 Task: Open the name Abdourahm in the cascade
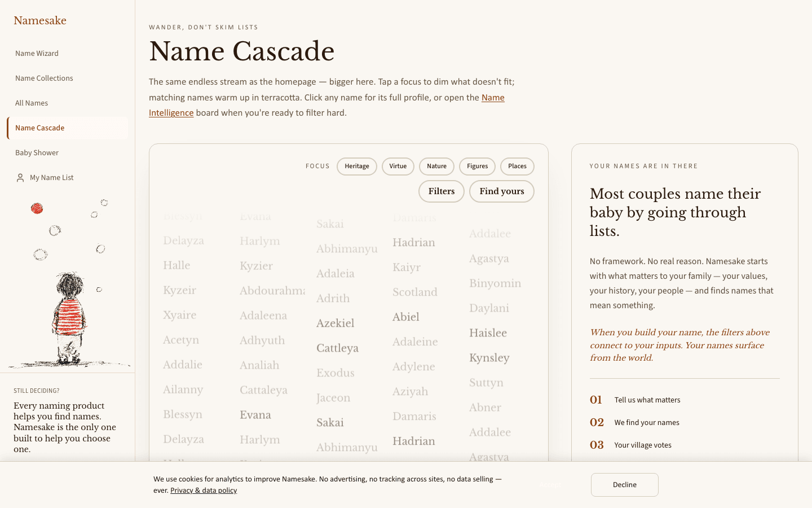tap(272, 291)
